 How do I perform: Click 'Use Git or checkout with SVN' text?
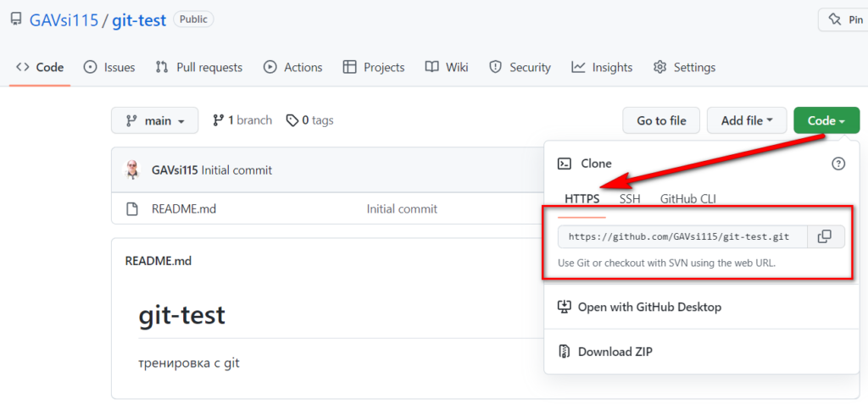tap(666, 263)
